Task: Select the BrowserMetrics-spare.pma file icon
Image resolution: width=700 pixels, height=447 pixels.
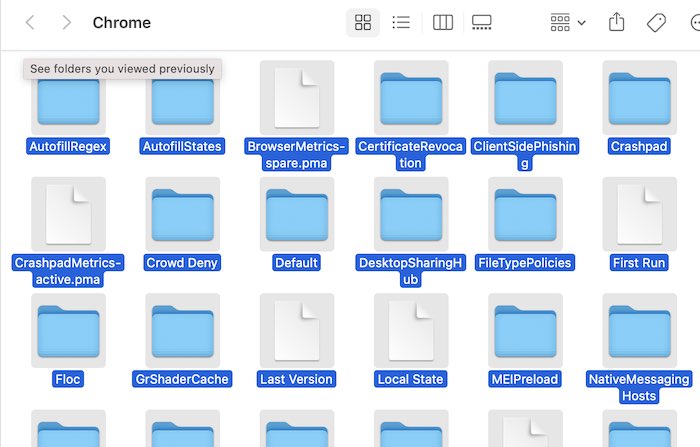Action: 297,98
